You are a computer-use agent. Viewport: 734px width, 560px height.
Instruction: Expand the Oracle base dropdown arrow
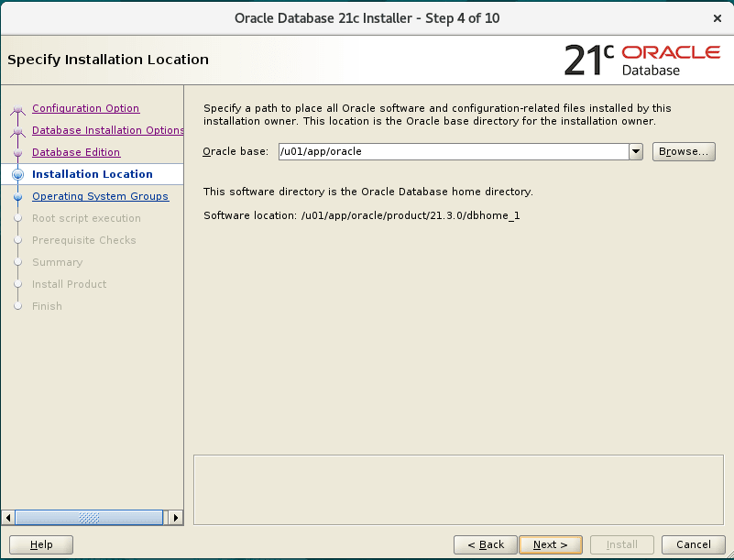pos(636,151)
